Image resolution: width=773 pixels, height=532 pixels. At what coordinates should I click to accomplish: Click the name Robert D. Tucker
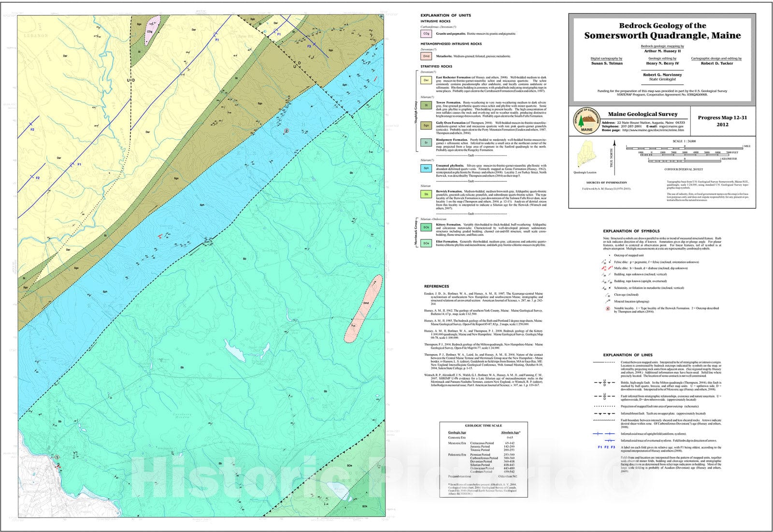(x=717, y=63)
